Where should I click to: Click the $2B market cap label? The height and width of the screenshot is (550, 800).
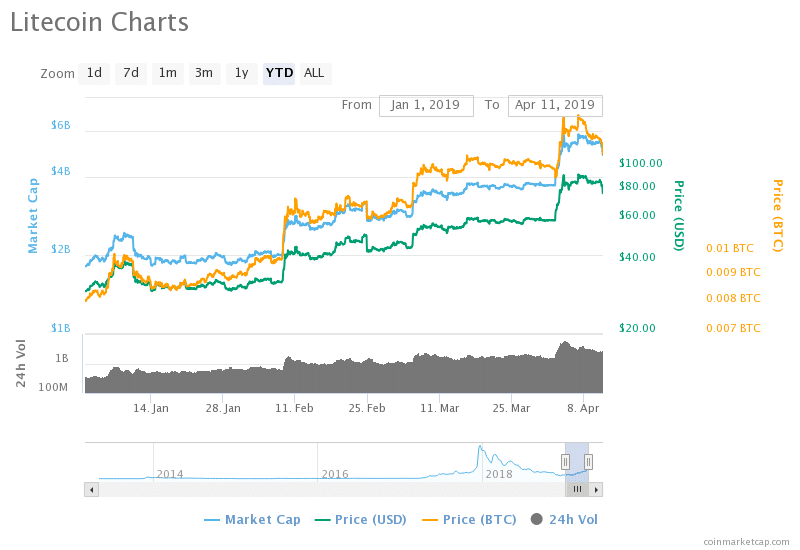pos(61,249)
